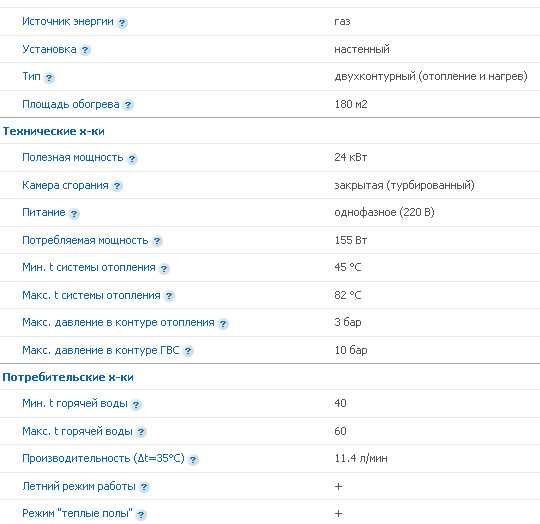Click question mark beside Мин. t горячей воды

click(136, 404)
